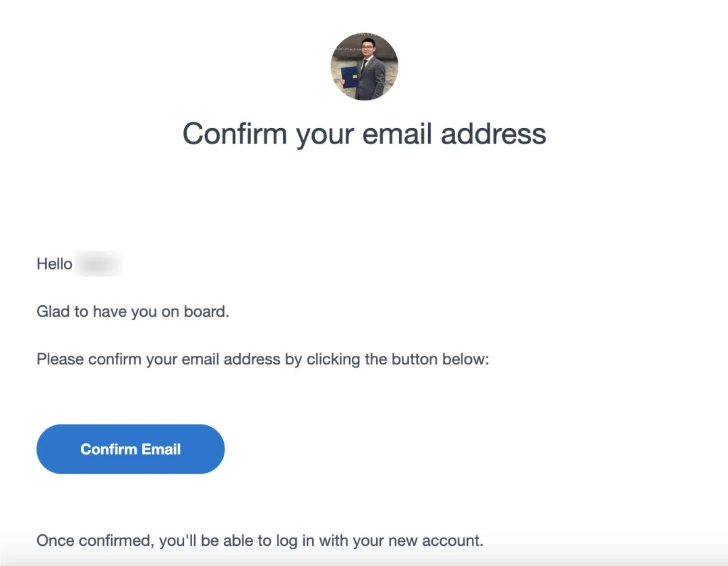Click the word "with" in the bottom sentence
Viewport: 728px width, 566px height.
click(334, 540)
